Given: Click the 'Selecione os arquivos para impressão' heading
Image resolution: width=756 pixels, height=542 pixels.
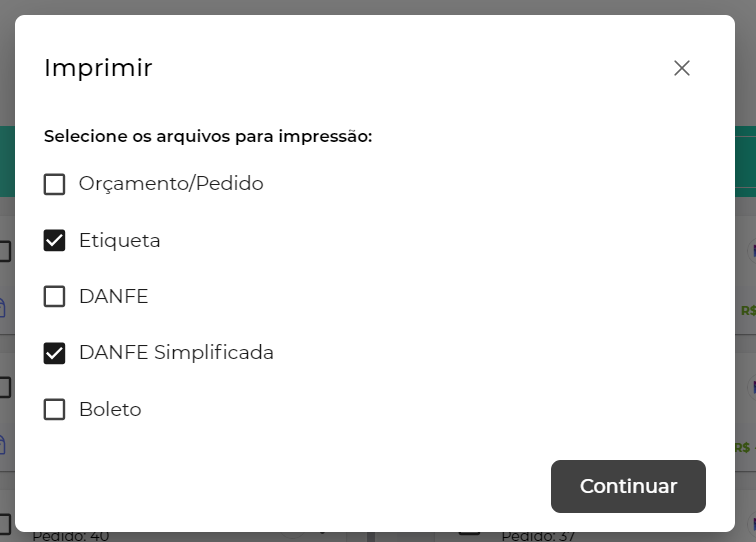Looking at the screenshot, I should 208,136.
